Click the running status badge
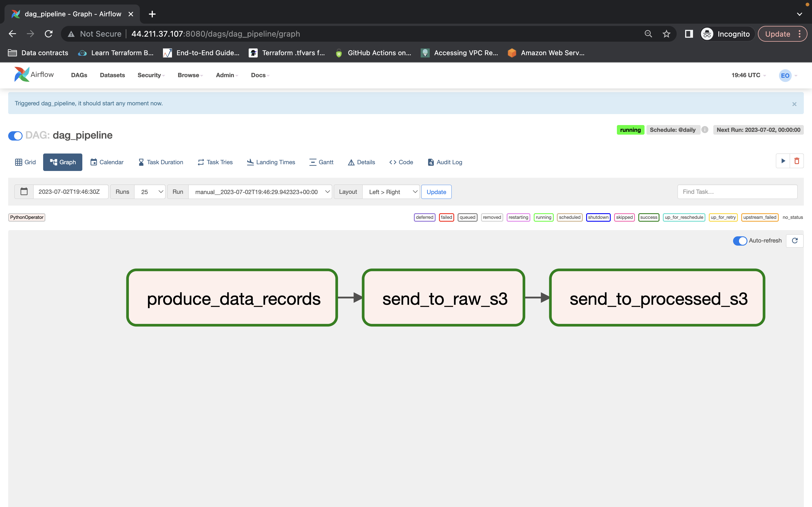 click(630, 130)
